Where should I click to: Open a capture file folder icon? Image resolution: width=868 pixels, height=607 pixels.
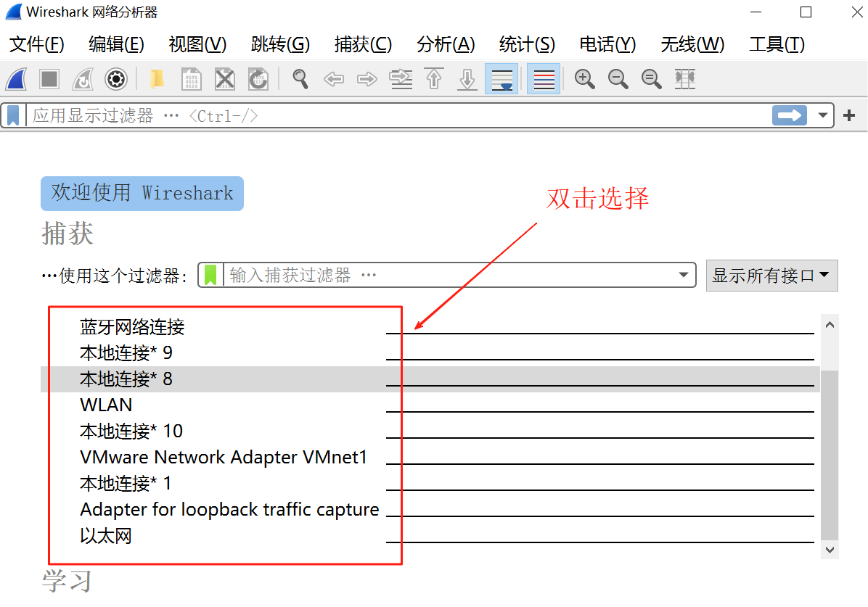pos(157,79)
